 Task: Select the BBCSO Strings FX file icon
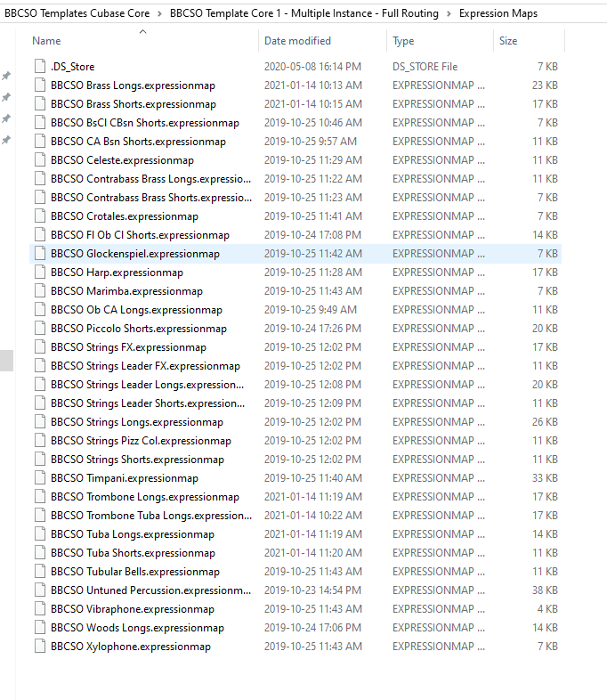pos(40,346)
